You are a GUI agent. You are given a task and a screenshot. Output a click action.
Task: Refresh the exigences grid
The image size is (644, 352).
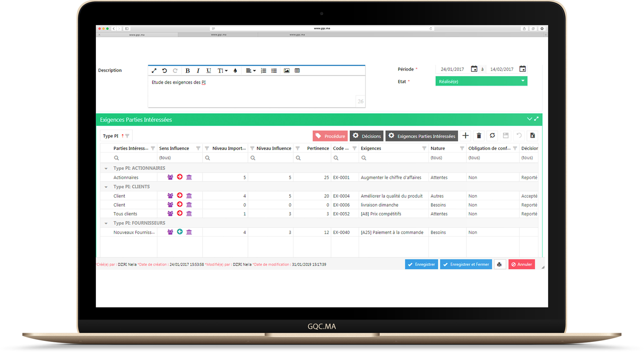tap(492, 136)
